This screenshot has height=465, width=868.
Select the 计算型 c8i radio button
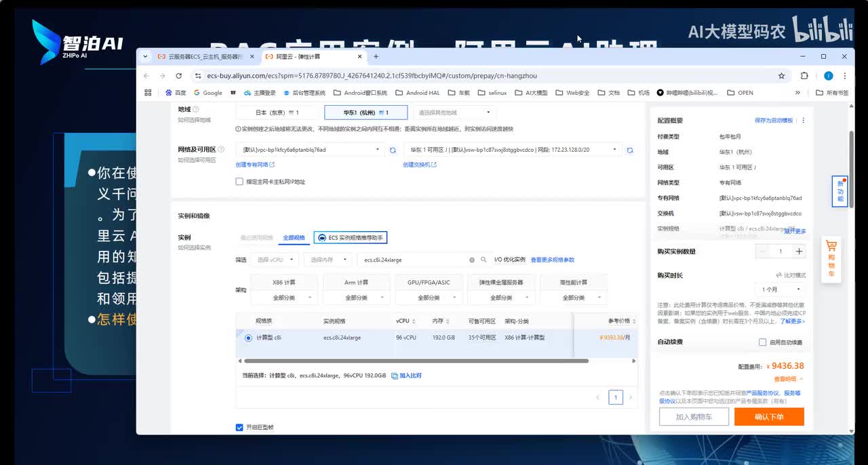[x=248, y=338]
